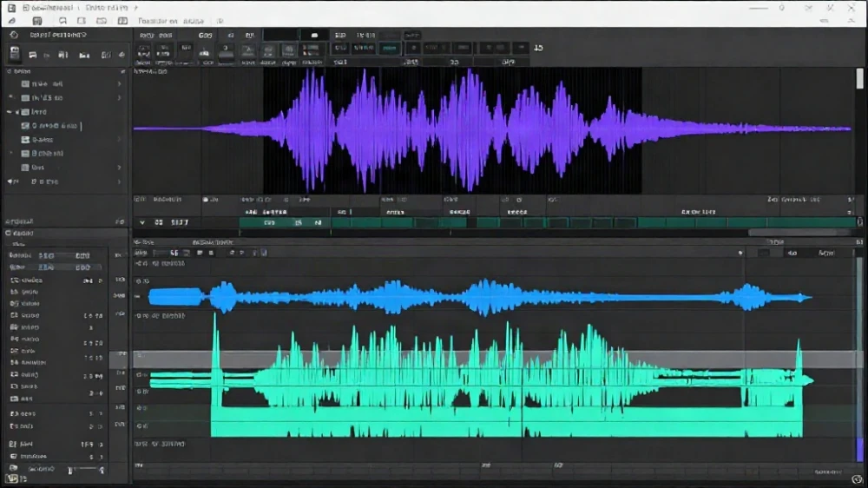Click the grid icon in the light menu strip
Image resolution: width=868 pixels, height=488 pixels.
(37, 21)
